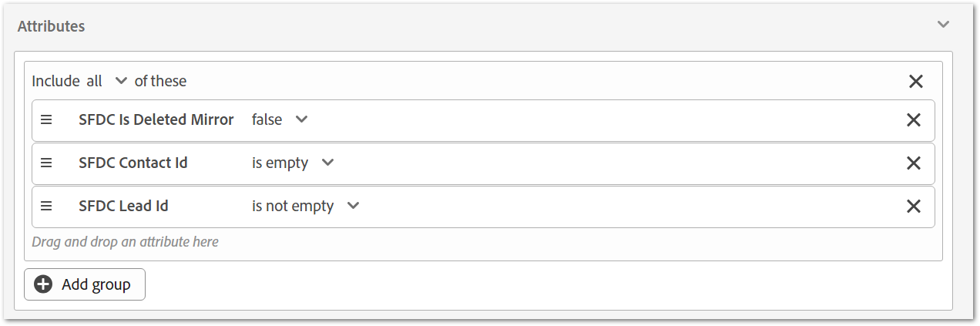Remove the SFDC Is Deleted Mirror row

(914, 119)
